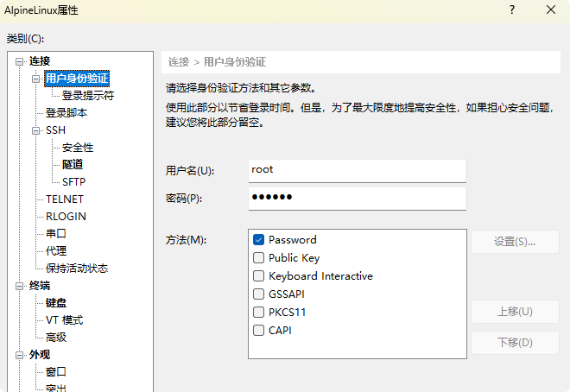Image resolution: width=570 pixels, height=392 pixels.
Task: Collapse the SSH tree node
Action: pyautogui.click(x=36, y=130)
